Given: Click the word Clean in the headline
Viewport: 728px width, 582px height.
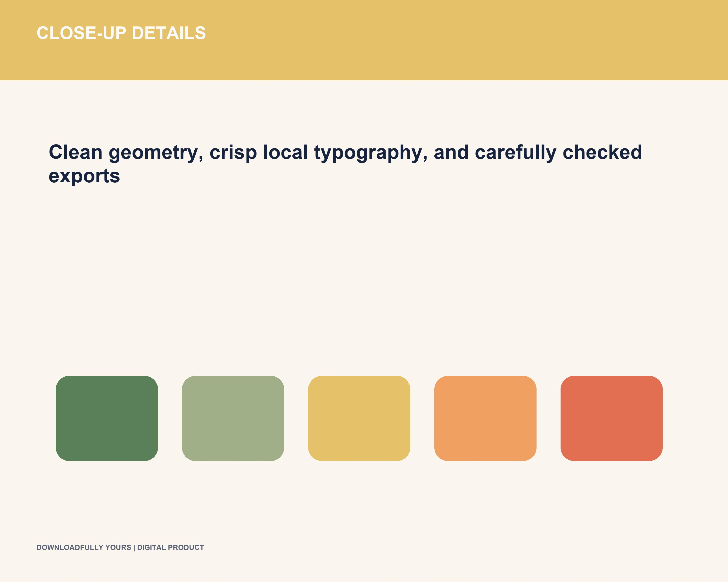Looking at the screenshot, I should [76, 152].
